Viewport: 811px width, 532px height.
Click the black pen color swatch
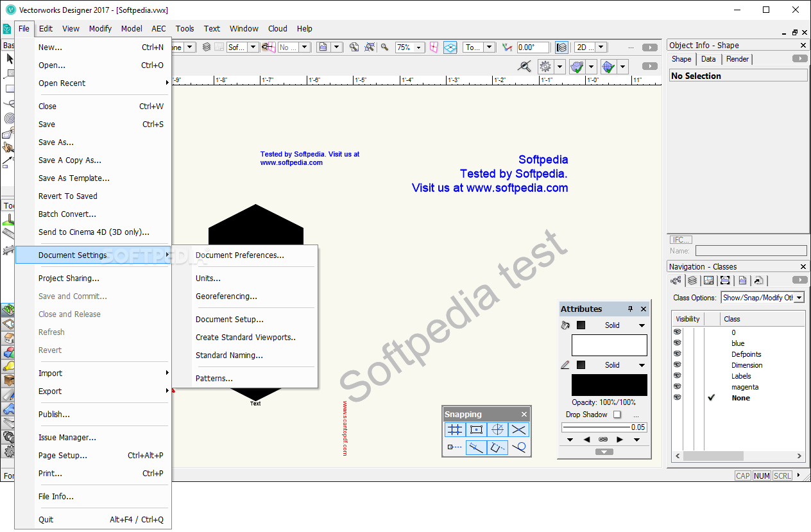[x=610, y=385]
